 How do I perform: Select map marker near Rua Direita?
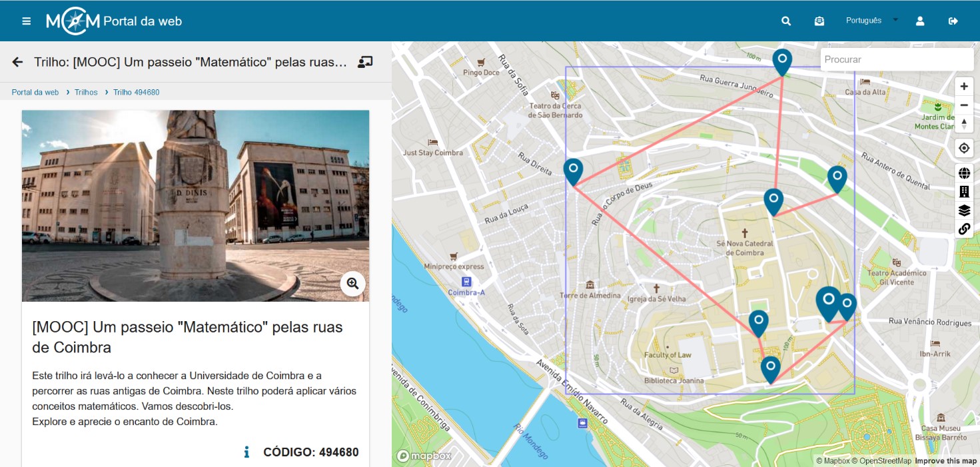coord(573,171)
